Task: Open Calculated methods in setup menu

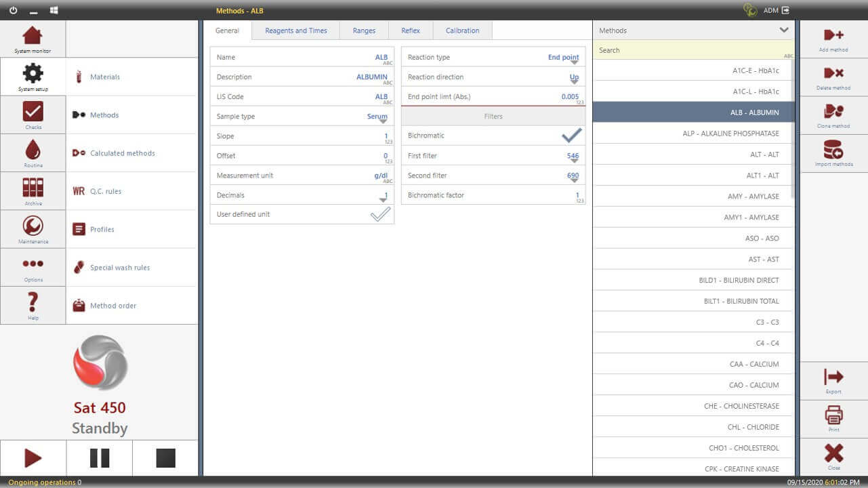Action: pyautogui.click(x=131, y=153)
